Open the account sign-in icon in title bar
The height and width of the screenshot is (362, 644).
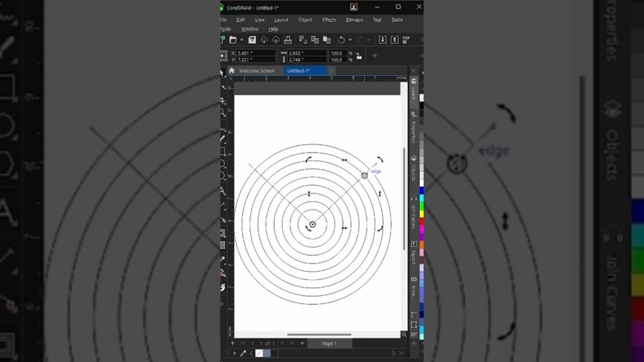[354, 7]
